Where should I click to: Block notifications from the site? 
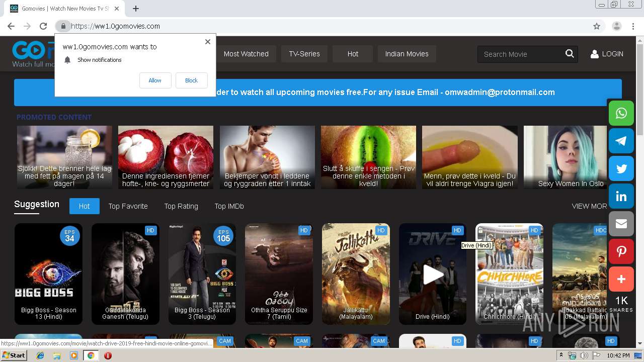click(191, 80)
